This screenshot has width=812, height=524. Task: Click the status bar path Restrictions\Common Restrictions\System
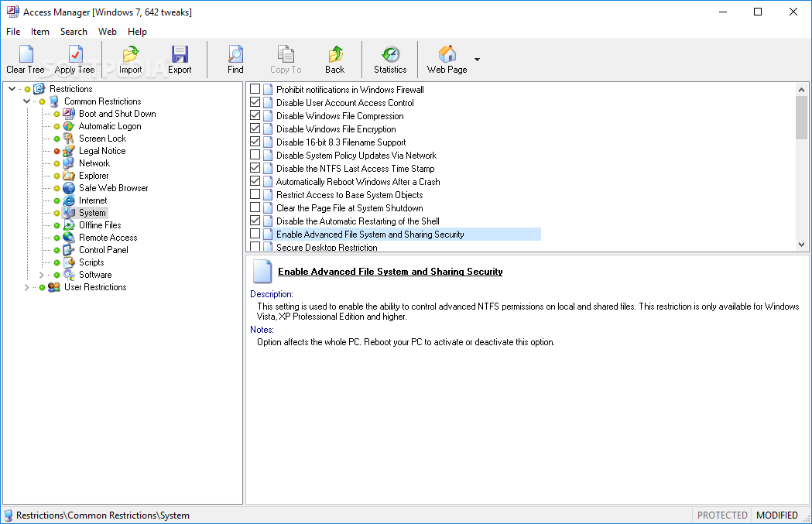point(102,515)
